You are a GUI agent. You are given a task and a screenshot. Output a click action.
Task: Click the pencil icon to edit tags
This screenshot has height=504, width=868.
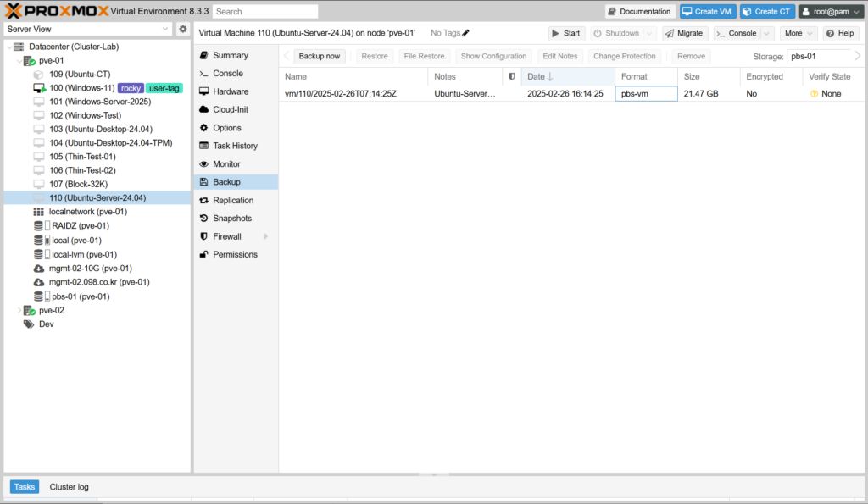coord(465,33)
